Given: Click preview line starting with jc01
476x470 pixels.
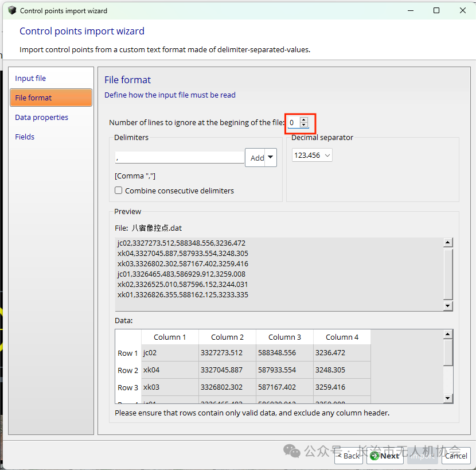Looking at the screenshot, I should pyautogui.click(x=181, y=274).
